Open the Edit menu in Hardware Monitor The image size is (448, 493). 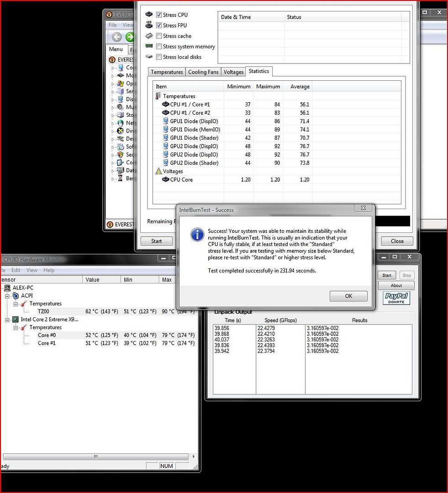tap(16, 270)
